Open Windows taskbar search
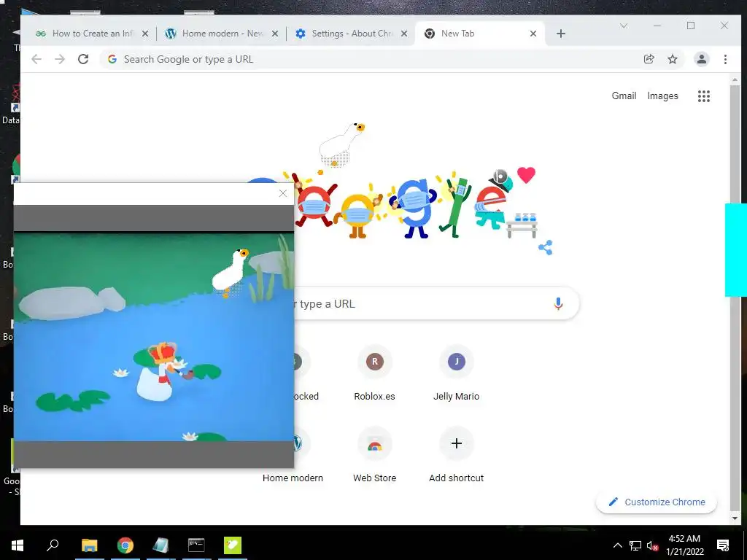This screenshot has height=560, width=747. [53, 545]
